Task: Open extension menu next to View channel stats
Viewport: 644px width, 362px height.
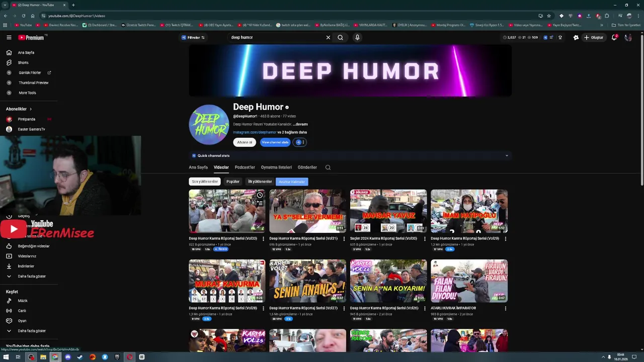Action: point(300,142)
